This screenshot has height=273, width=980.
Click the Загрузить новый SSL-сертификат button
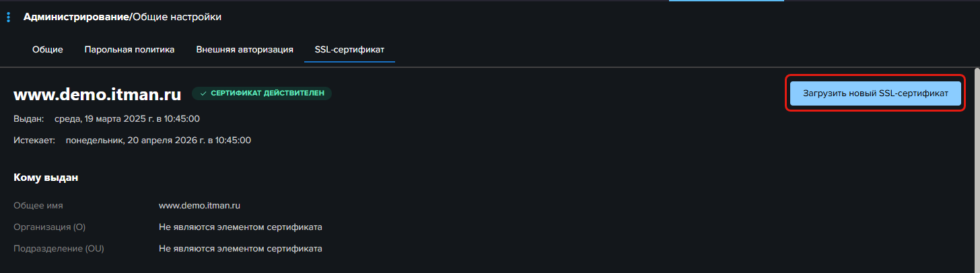(x=875, y=93)
